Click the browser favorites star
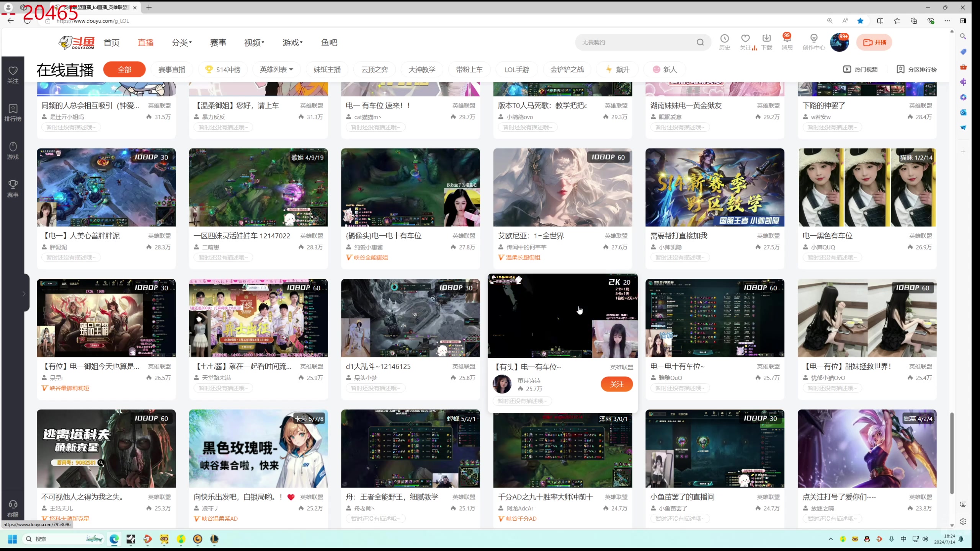 click(860, 21)
